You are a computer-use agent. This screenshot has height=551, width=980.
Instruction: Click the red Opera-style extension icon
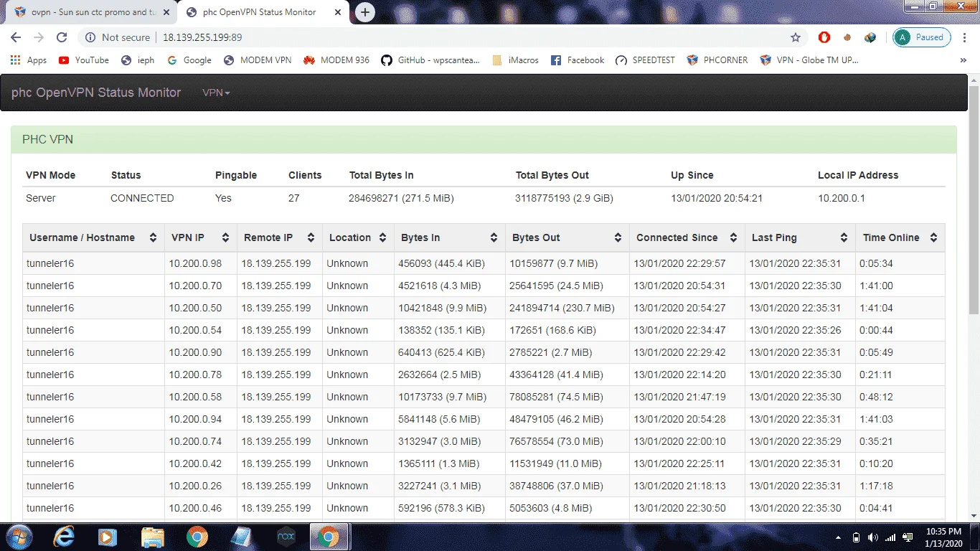tap(824, 37)
